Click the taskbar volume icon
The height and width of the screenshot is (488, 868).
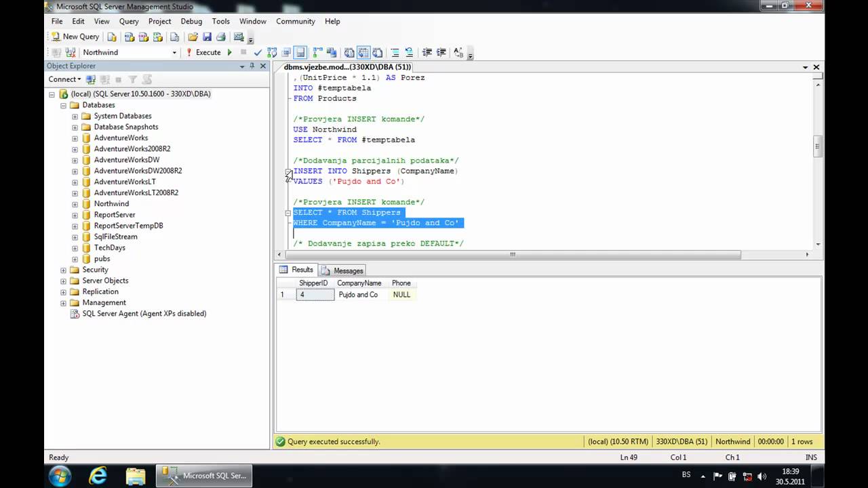pos(761,476)
